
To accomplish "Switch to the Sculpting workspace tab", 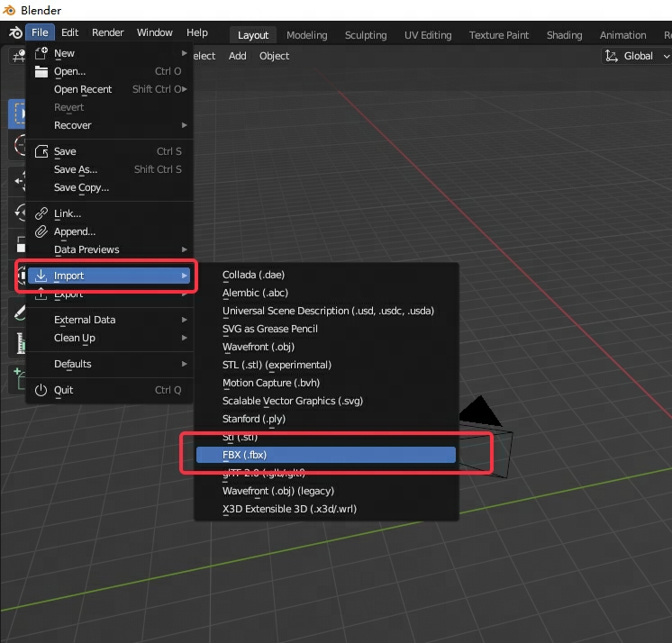I will pyautogui.click(x=365, y=35).
